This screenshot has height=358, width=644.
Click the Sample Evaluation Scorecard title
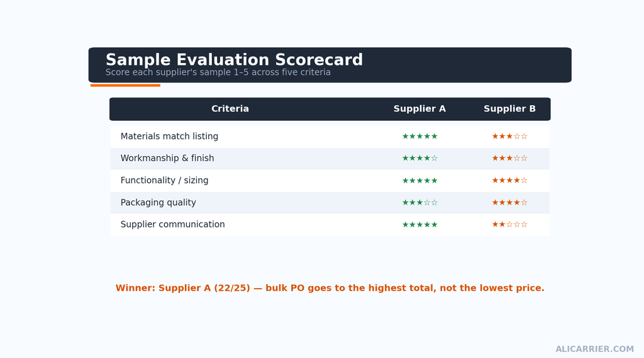(234, 60)
